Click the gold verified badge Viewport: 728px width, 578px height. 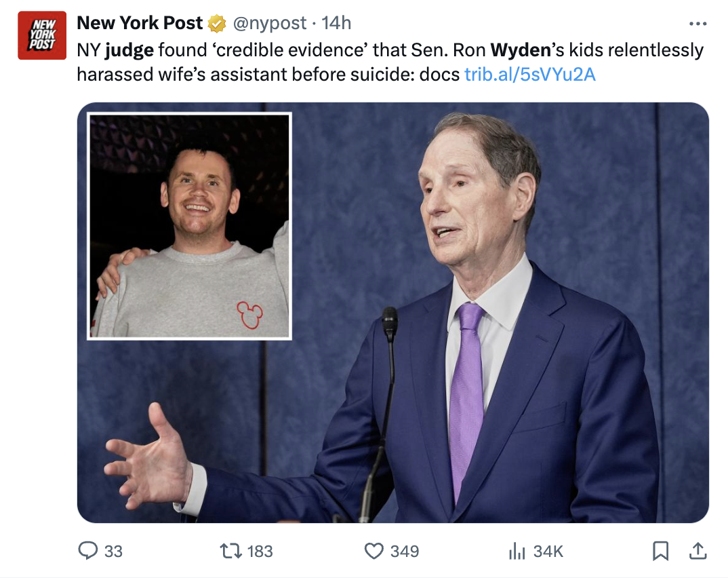coord(217,24)
